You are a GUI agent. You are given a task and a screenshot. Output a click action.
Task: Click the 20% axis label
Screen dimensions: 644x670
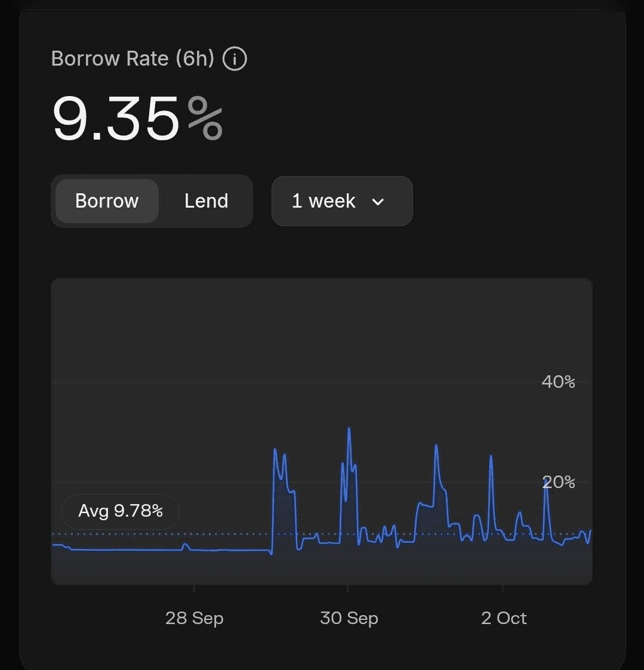[558, 483]
